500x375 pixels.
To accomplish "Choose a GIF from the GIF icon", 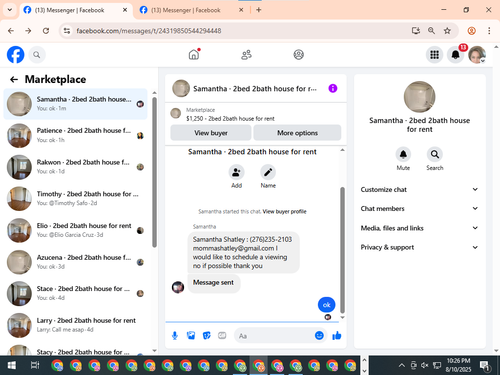I will (222, 336).
